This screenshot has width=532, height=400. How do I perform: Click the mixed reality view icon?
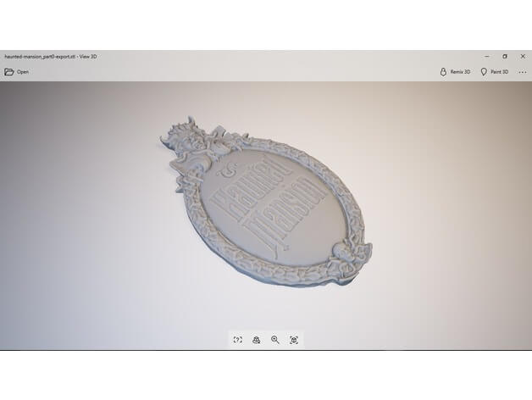tap(257, 340)
